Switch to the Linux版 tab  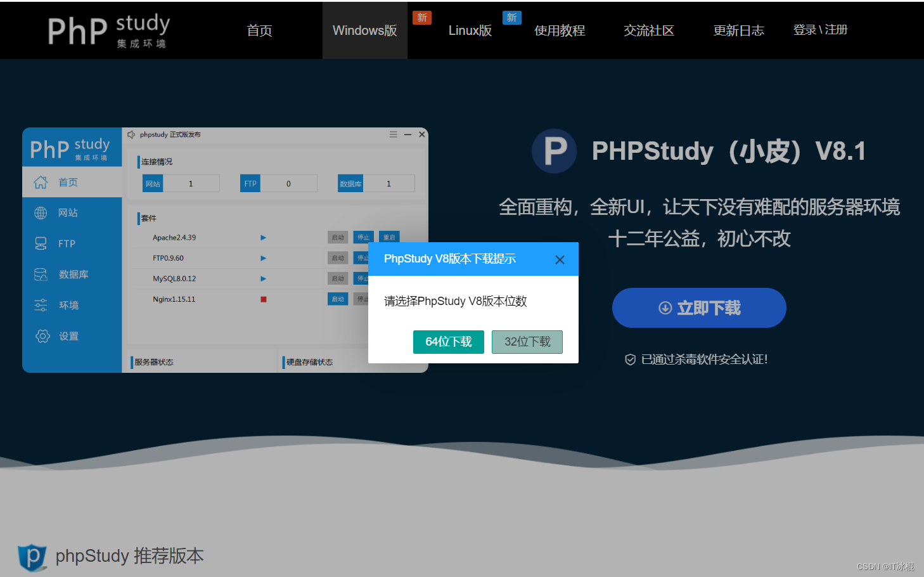point(470,30)
